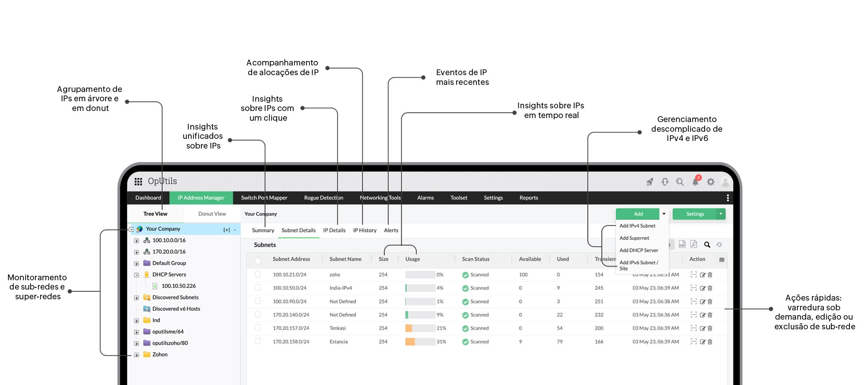Toggle the select-all subnets checkbox
This screenshot has height=385, width=868.
coord(258,261)
